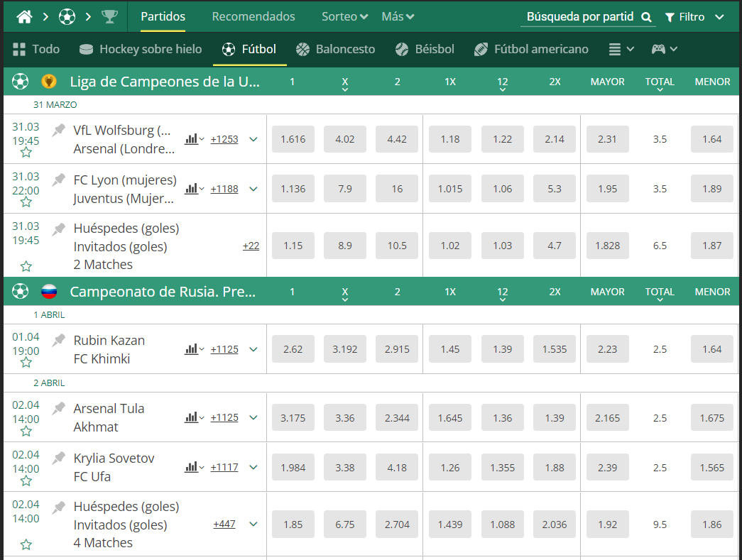This screenshot has height=560, width=742.
Task: Expand markets for Krylia Sovetov match chevron
Action: pyautogui.click(x=253, y=467)
